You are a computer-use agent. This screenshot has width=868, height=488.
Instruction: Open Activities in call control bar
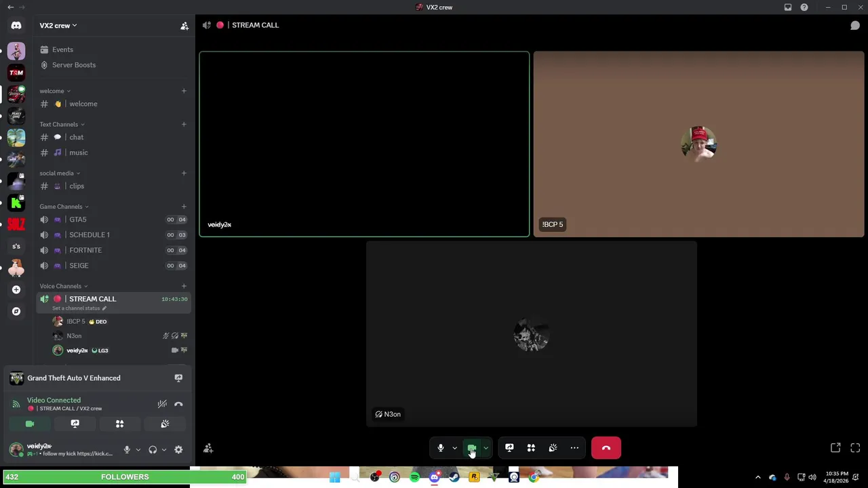[x=531, y=448]
